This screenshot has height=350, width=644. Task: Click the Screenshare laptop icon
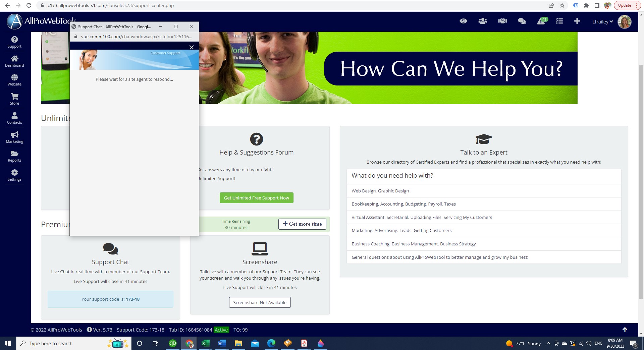click(260, 249)
